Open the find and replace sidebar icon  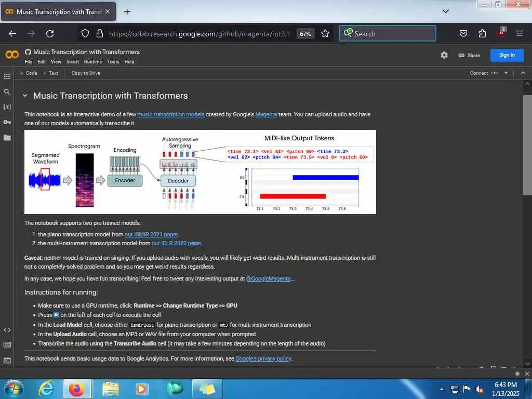pos(7,91)
